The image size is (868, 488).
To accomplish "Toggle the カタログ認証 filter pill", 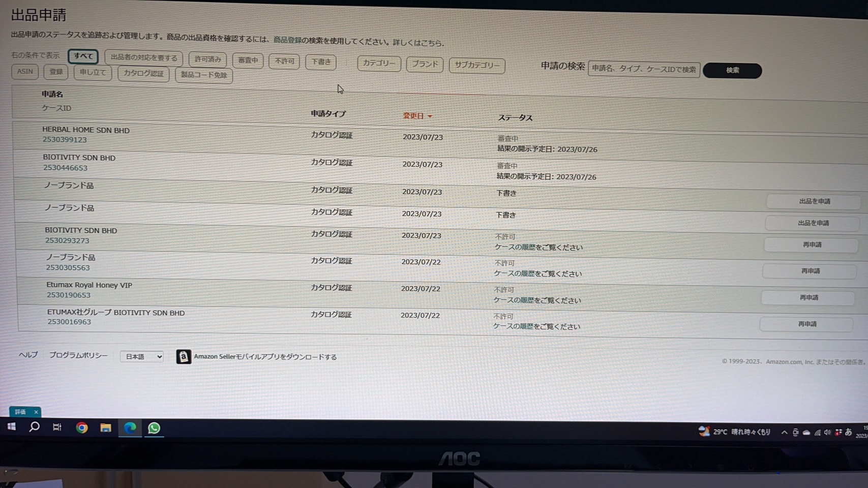I will pyautogui.click(x=143, y=74).
